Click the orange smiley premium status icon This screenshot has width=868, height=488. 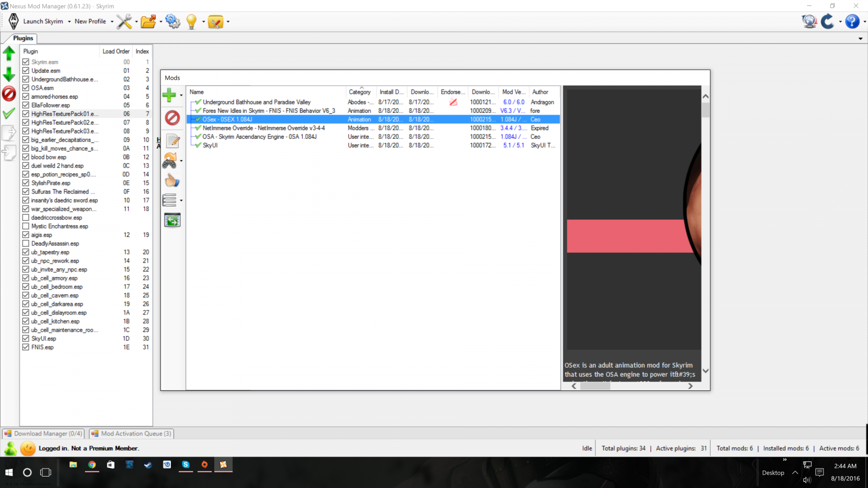28,448
